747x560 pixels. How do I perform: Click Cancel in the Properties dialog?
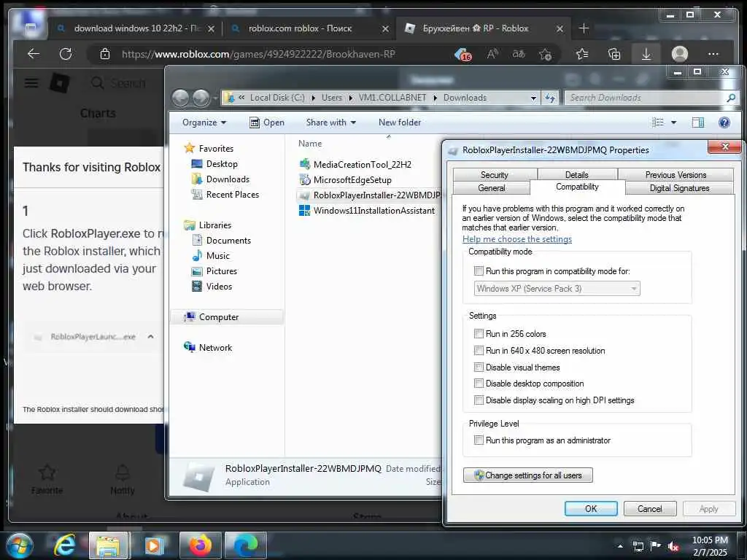click(x=650, y=508)
